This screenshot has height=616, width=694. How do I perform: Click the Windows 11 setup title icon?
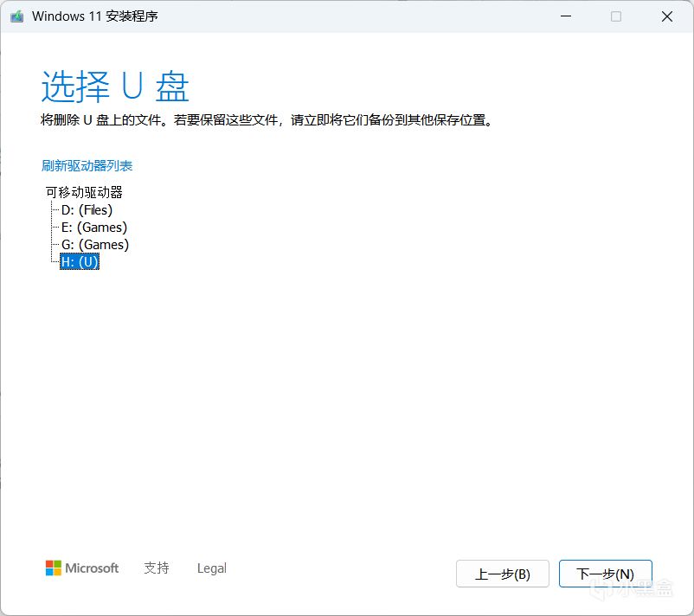click(16, 16)
